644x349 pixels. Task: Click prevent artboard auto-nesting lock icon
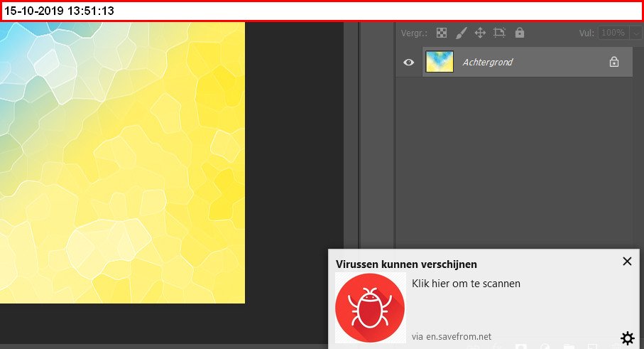[x=499, y=33]
